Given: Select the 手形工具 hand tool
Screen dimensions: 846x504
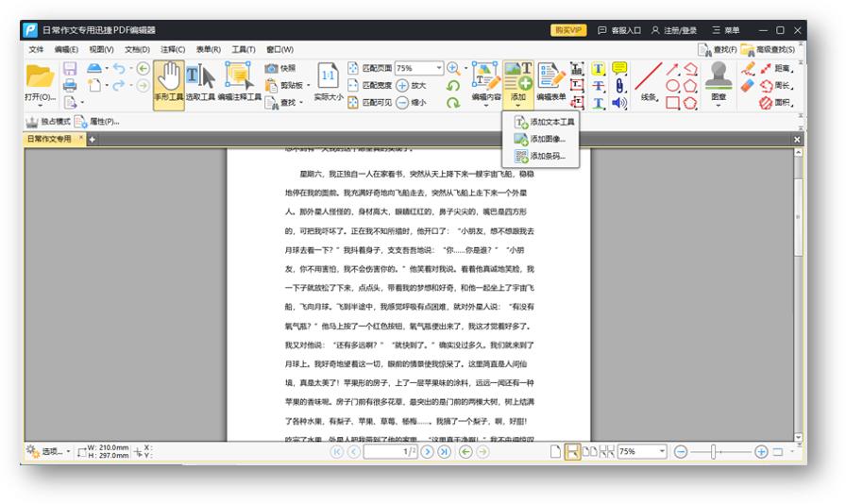Looking at the screenshot, I should click(169, 85).
